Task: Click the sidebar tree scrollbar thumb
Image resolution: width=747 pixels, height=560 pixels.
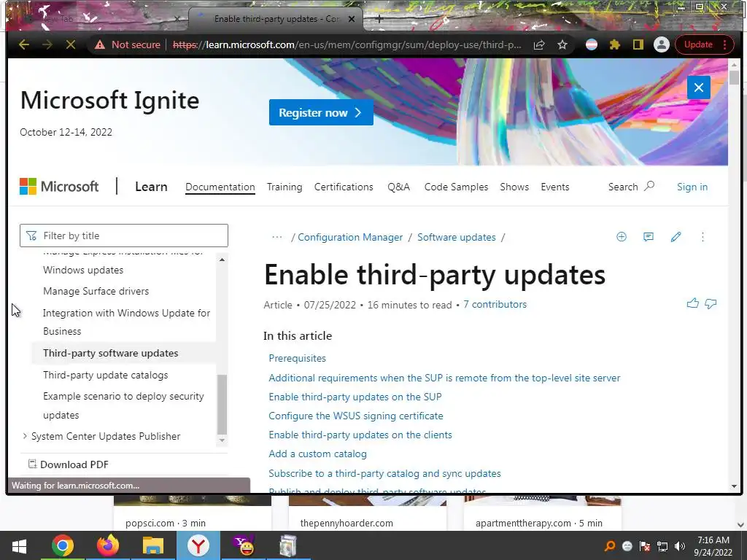Action: tap(222, 404)
